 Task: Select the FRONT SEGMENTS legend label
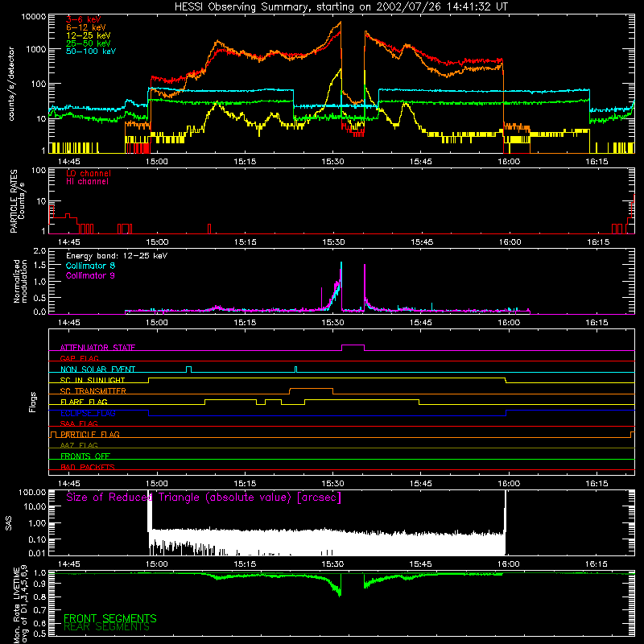[110, 618]
